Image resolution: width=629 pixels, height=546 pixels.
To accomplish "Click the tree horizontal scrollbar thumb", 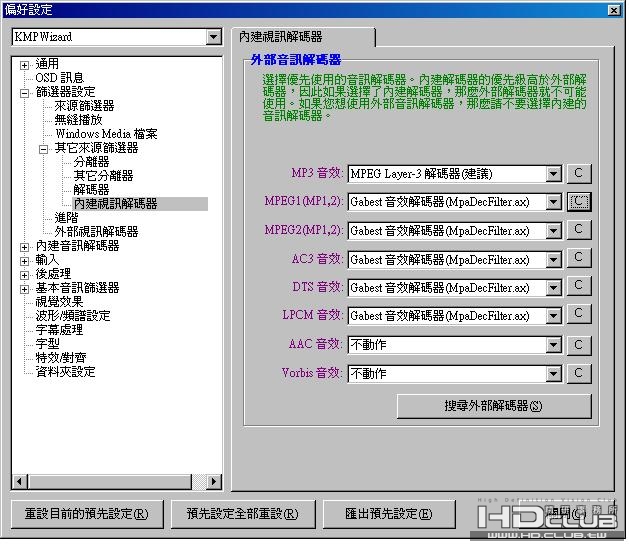I will click(x=110, y=483).
